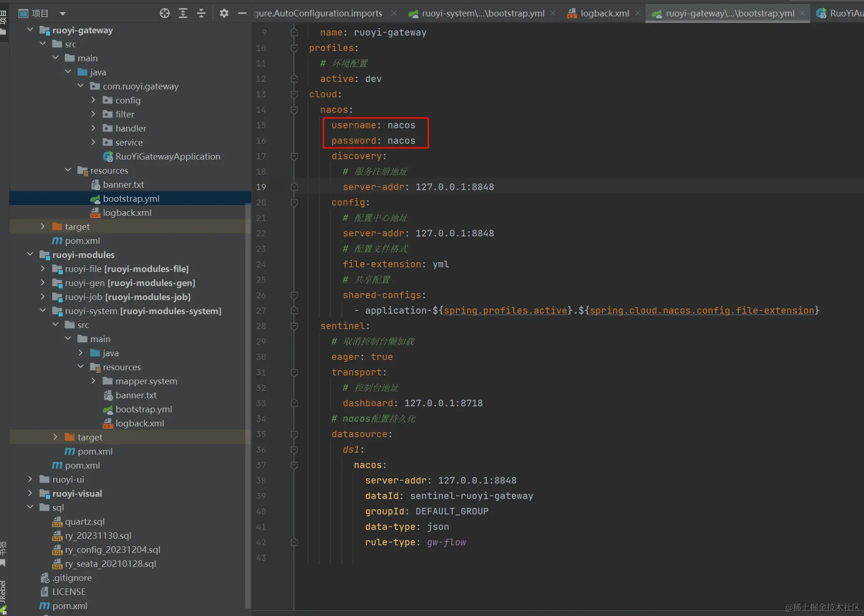Follow the spring.profiles.active property reference
The width and height of the screenshot is (864, 616).
pyautogui.click(x=505, y=310)
